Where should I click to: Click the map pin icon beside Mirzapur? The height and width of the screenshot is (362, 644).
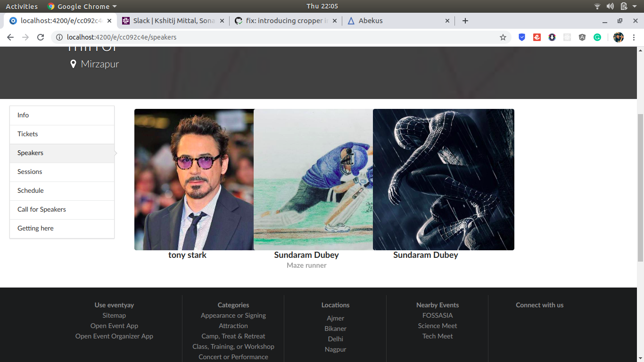point(73,64)
